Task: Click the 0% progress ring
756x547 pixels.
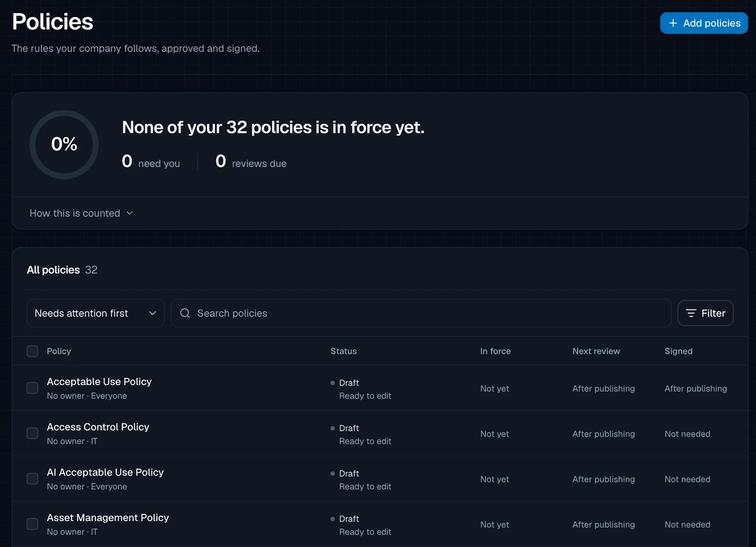Action: 64,145
